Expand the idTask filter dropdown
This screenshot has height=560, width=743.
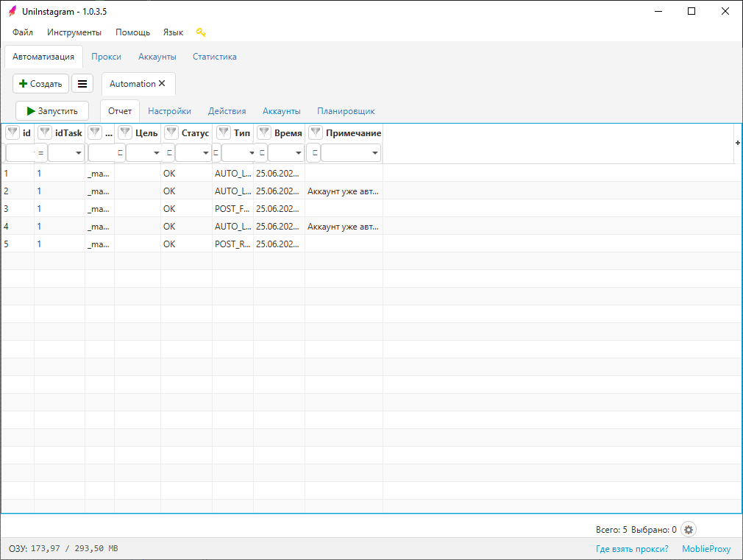point(77,153)
